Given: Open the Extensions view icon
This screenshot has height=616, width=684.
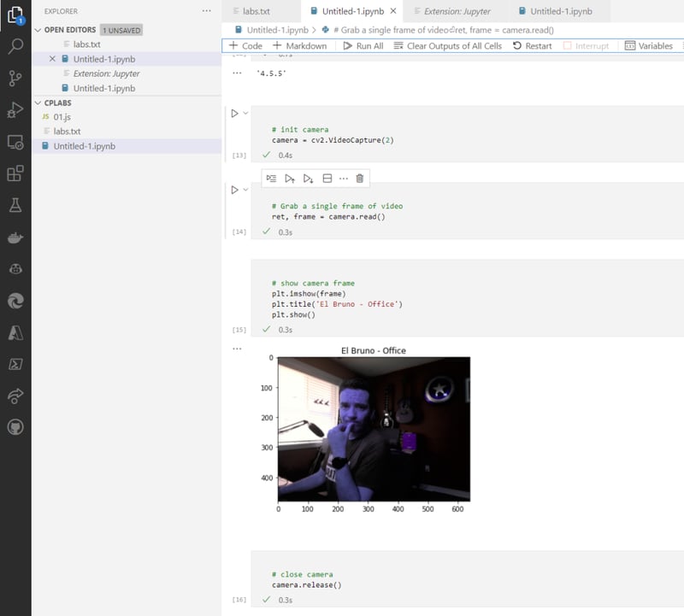Looking at the screenshot, I should click(x=15, y=173).
